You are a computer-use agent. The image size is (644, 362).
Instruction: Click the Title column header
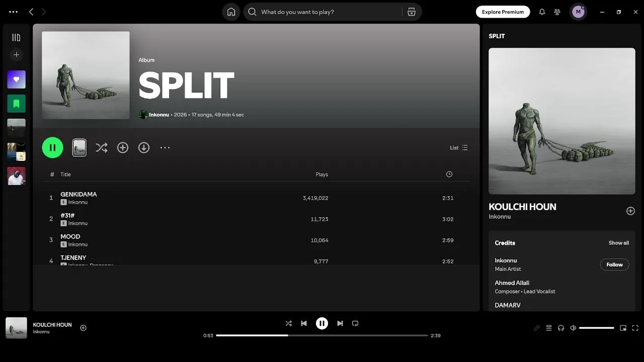click(x=65, y=174)
